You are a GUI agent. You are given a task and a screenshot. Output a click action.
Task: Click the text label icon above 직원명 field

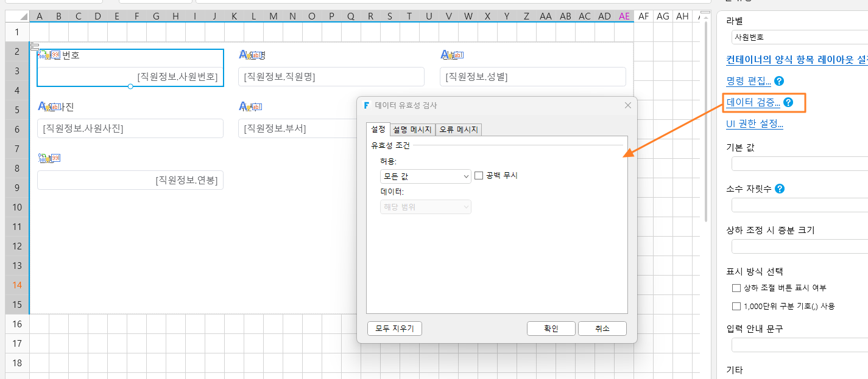pos(251,55)
